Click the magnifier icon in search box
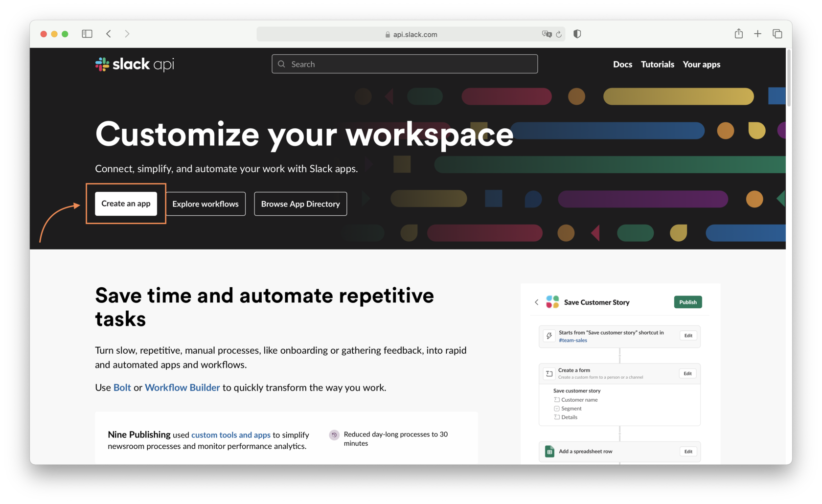822x504 pixels. point(281,64)
